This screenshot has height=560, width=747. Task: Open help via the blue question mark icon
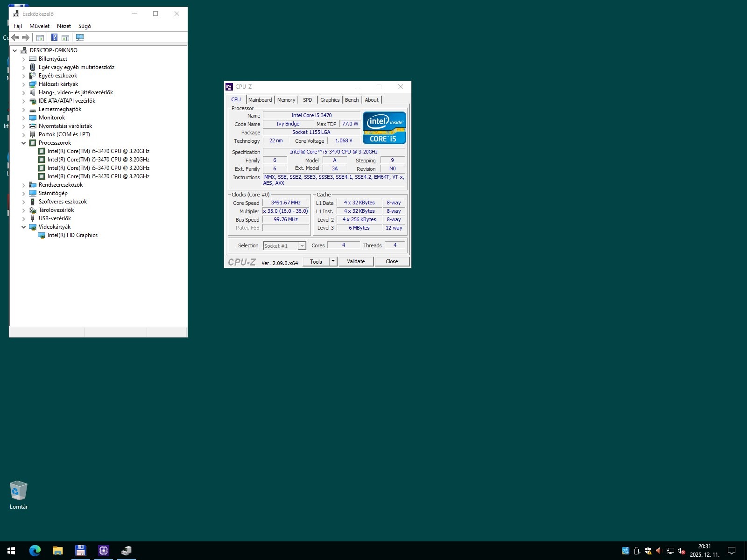point(54,37)
